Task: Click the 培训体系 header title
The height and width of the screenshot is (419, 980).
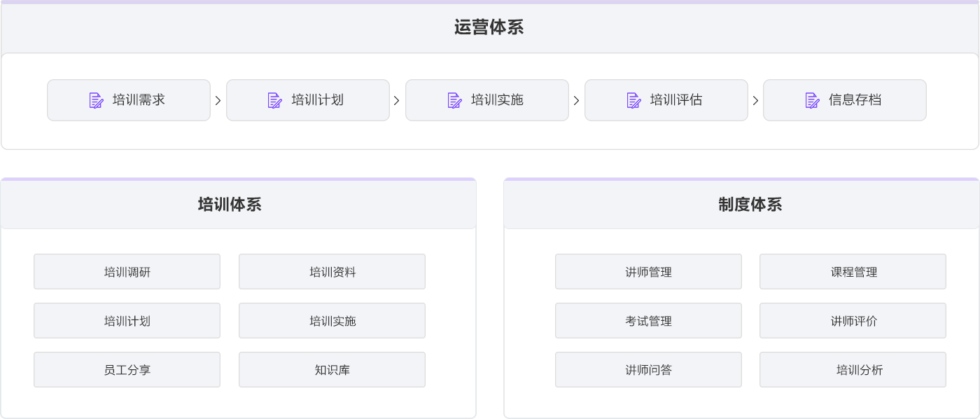Action: (230, 205)
